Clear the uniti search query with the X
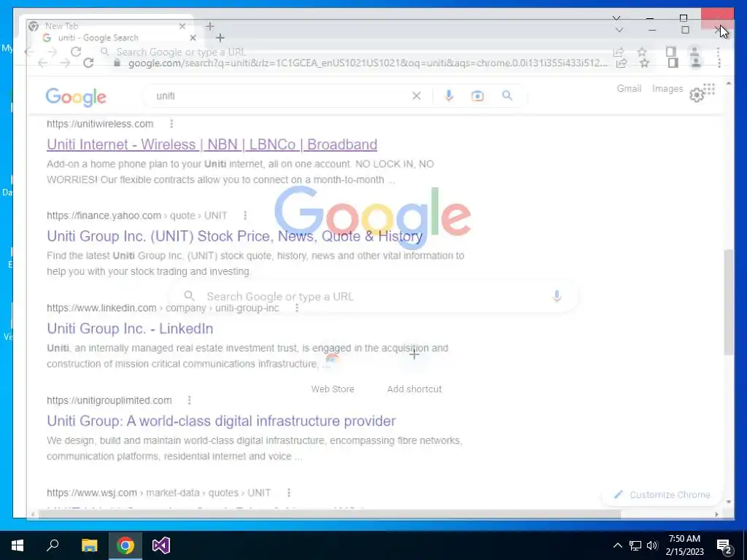The height and width of the screenshot is (560, 747). 417,96
